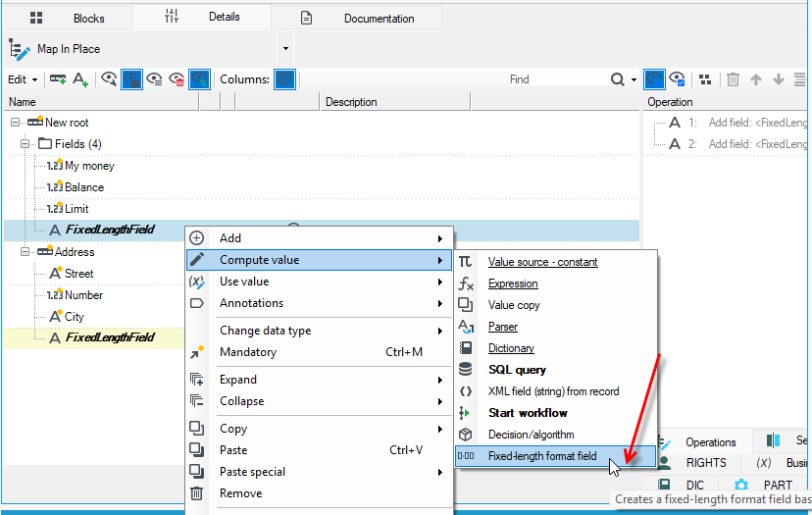Toggle the eye with blue checkbox icon

click(678, 79)
